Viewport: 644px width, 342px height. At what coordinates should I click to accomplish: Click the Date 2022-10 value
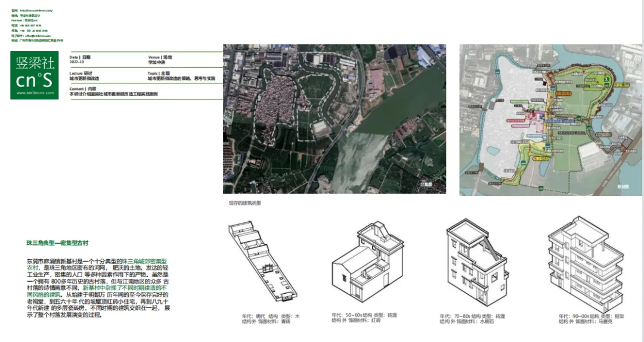click(x=77, y=62)
